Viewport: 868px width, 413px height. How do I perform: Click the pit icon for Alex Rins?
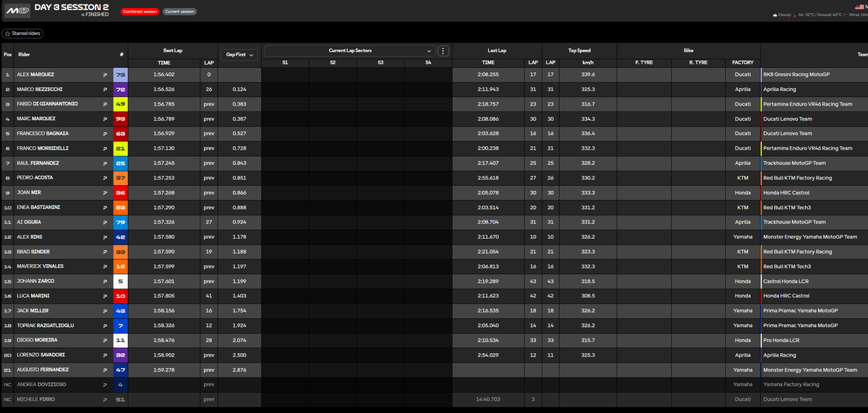coord(105,237)
